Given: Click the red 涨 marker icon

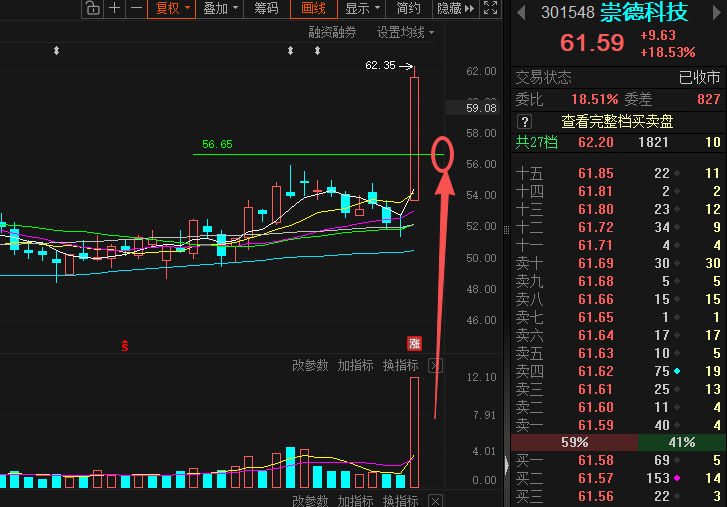Looking at the screenshot, I should [414, 343].
